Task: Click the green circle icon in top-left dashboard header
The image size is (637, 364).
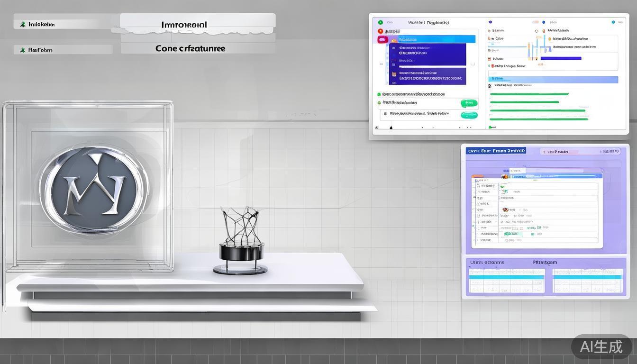Action: [380, 22]
